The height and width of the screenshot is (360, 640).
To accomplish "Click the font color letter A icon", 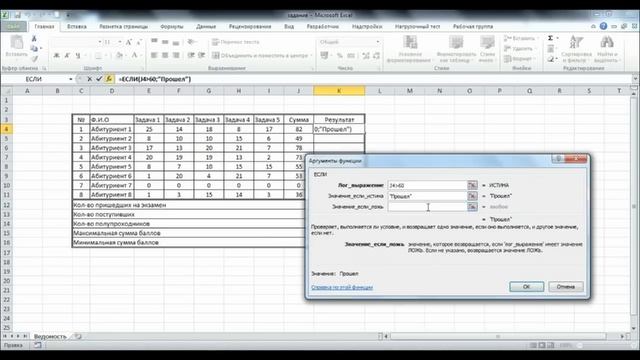I will 134,56.
